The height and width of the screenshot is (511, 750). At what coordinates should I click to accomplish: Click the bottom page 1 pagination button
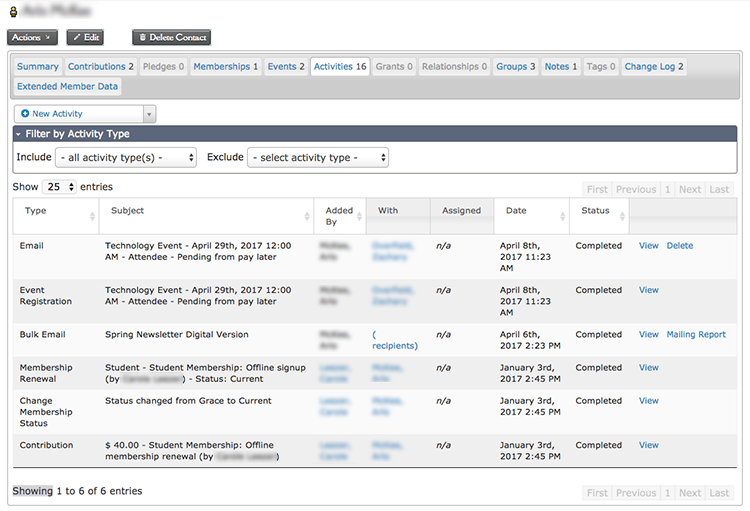[667, 493]
